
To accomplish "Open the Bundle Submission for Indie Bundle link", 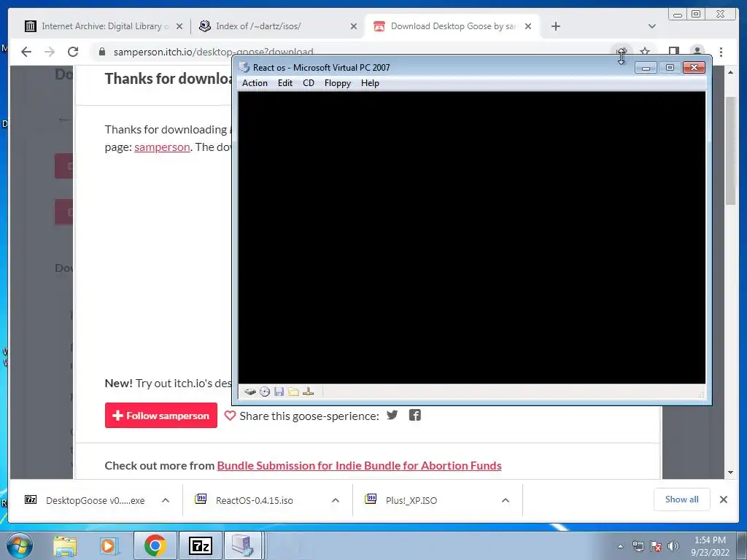I will click(359, 465).
